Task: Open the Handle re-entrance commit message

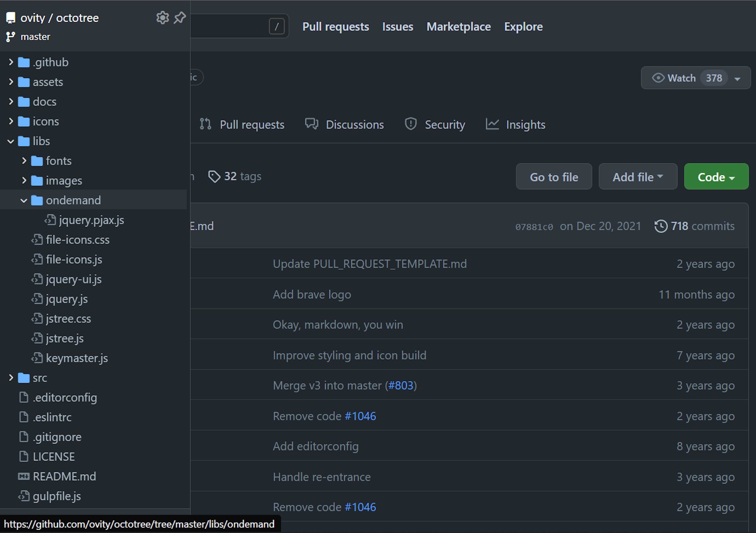Action: (322, 477)
